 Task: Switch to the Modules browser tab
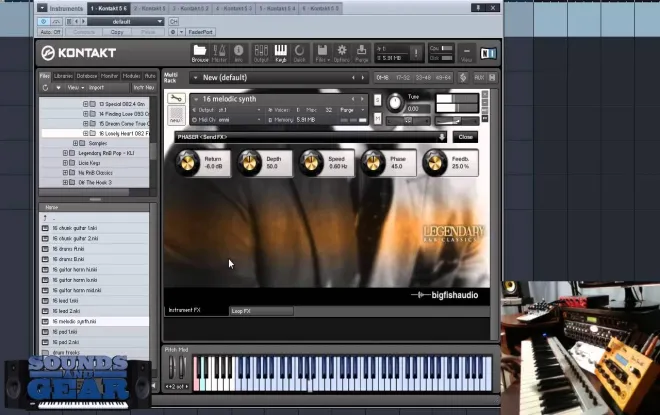click(131, 76)
